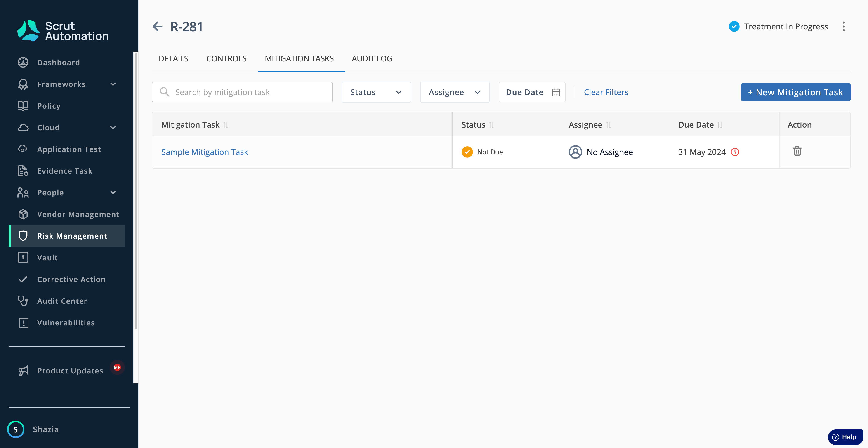Click the Not Due status text
The image size is (868, 448).
pyautogui.click(x=490, y=152)
